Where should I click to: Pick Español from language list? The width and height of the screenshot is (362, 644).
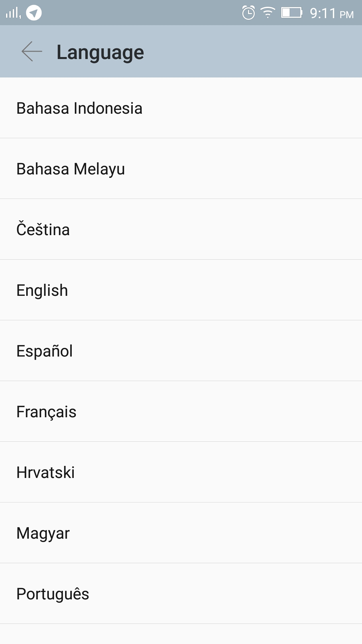click(45, 351)
